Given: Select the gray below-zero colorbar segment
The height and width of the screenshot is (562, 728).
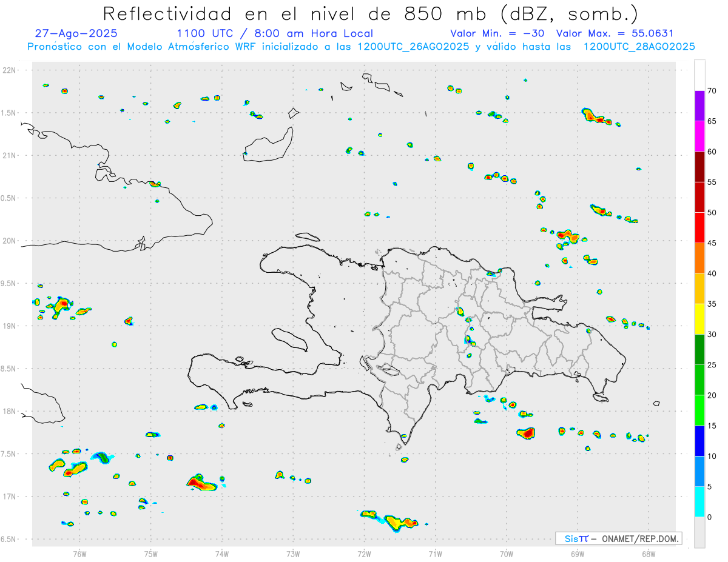Looking at the screenshot, I should tap(699, 532).
